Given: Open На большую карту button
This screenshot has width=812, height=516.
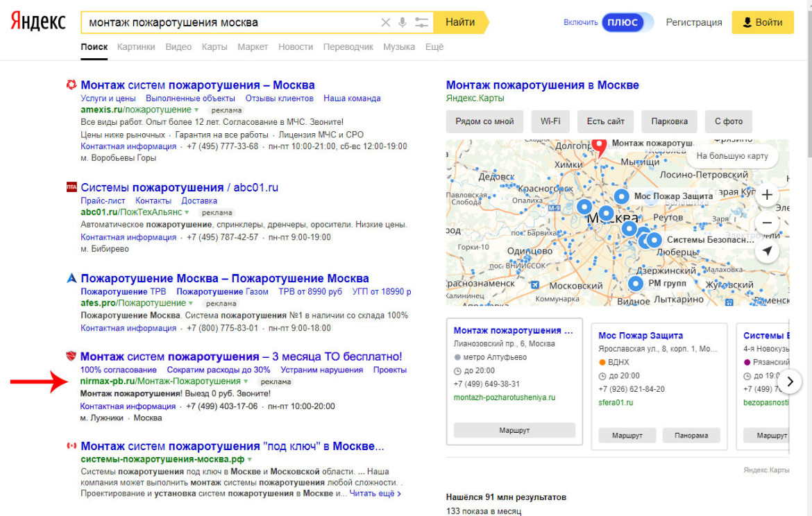Looking at the screenshot, I should [x=731, y=156].
